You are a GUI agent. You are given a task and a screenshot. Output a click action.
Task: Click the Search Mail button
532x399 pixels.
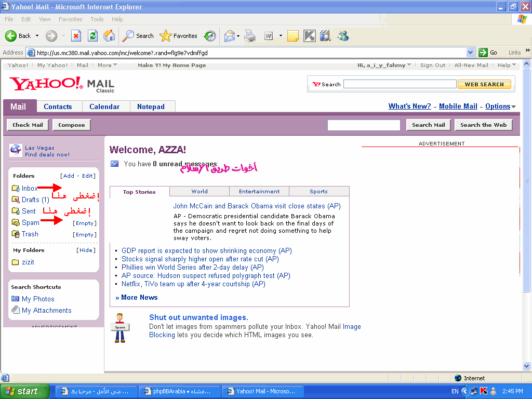tap(428, 125)
